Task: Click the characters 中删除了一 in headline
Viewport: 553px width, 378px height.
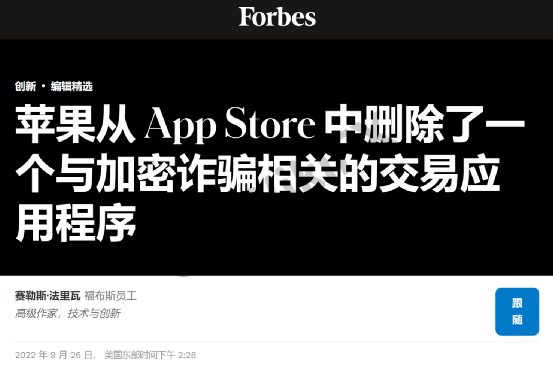Action: 425,124
